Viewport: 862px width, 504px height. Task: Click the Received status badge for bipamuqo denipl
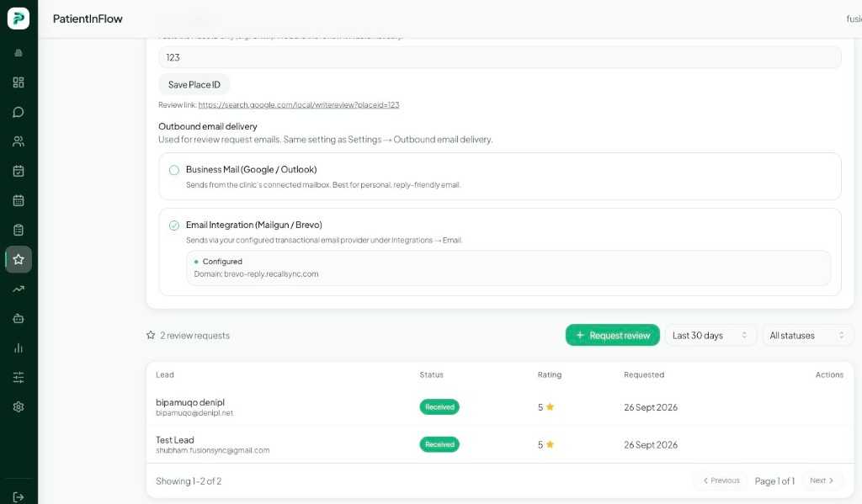click(x=439, y=406)
